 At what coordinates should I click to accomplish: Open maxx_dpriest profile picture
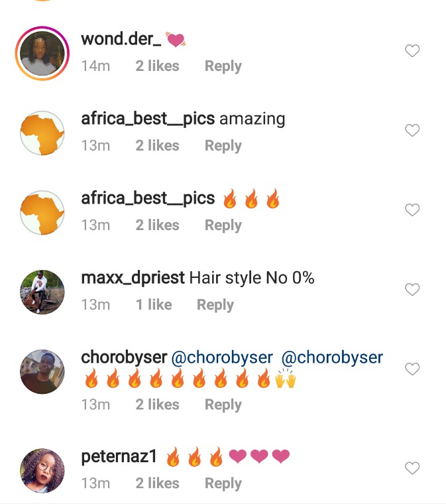click(42, 292)
